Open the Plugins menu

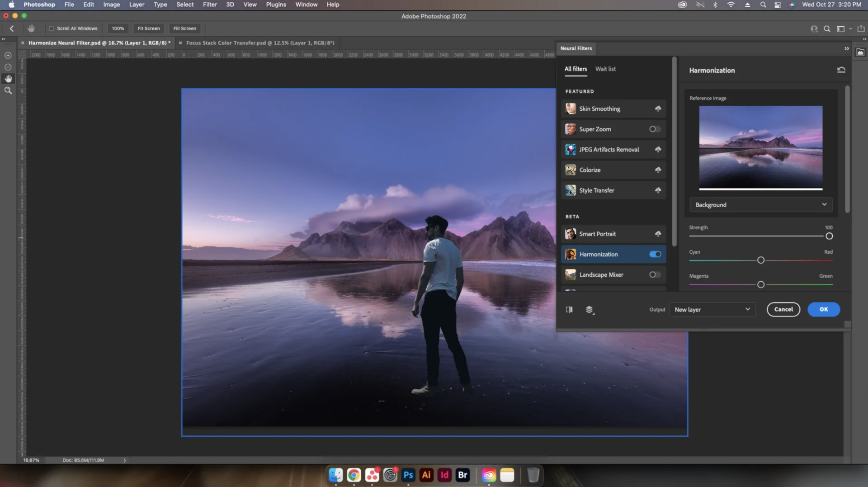pyautogui.click(x=276, y=5)
